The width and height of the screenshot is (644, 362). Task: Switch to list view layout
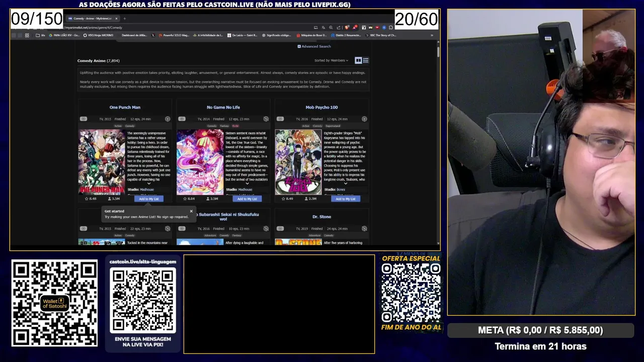click(366, 60)
